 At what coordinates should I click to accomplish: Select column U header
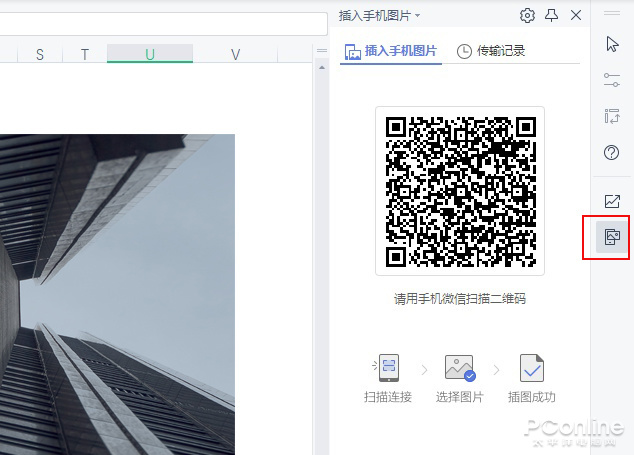click(150, 54)
